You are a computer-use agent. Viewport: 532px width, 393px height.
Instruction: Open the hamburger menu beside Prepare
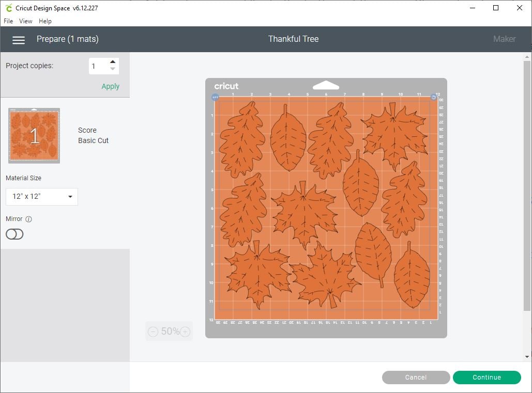[19, 40]
